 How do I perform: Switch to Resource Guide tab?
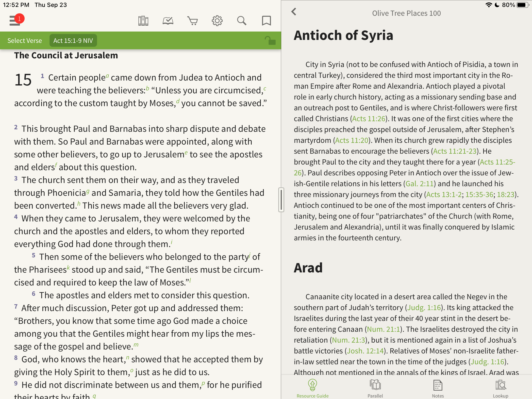(313, 388)
